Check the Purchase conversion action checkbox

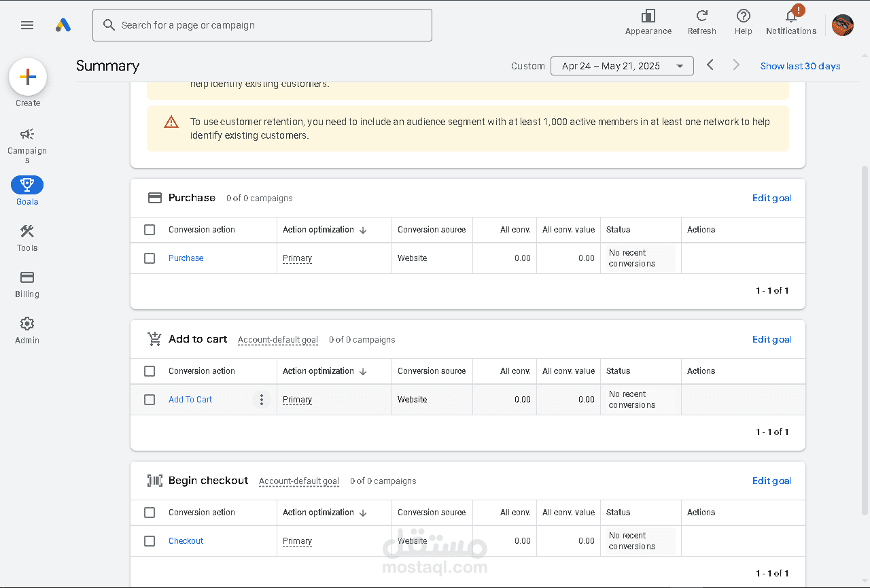[x=150, y=258]
